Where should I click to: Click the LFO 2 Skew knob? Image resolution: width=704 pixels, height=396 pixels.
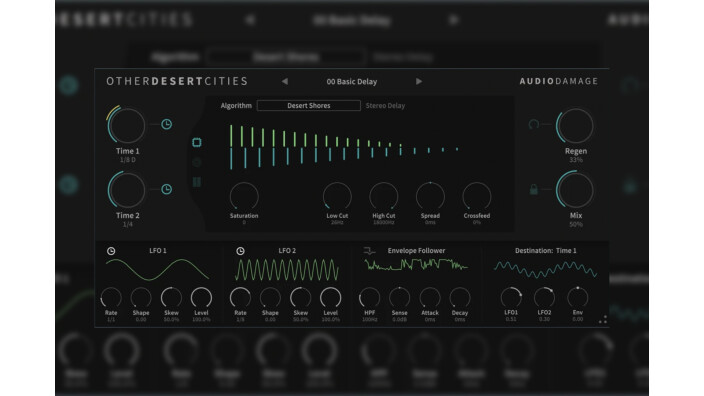300,297
